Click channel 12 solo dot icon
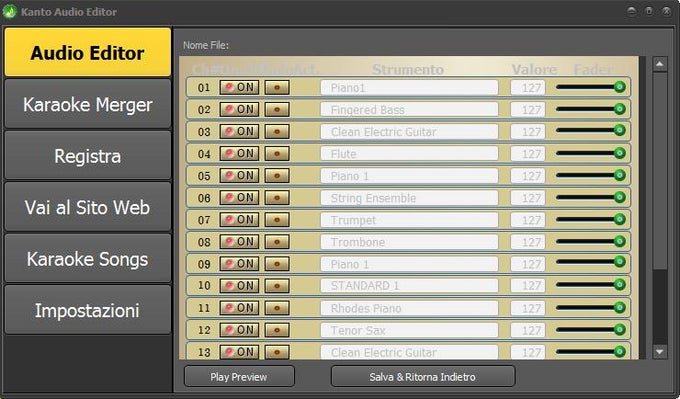The width and height of the screenshot is (680, 399). 277,330
